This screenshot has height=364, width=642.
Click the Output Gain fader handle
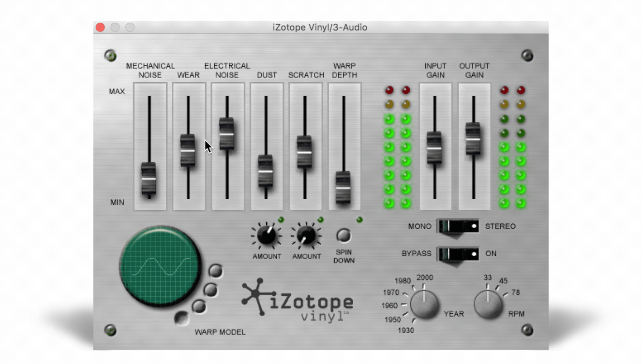pyautogui.click(x=473, y=139)
